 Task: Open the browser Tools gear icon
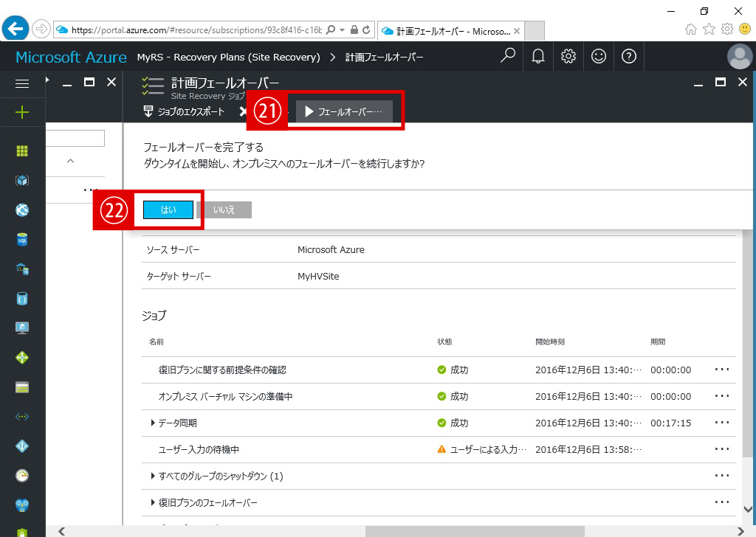(x=727, y=30)
